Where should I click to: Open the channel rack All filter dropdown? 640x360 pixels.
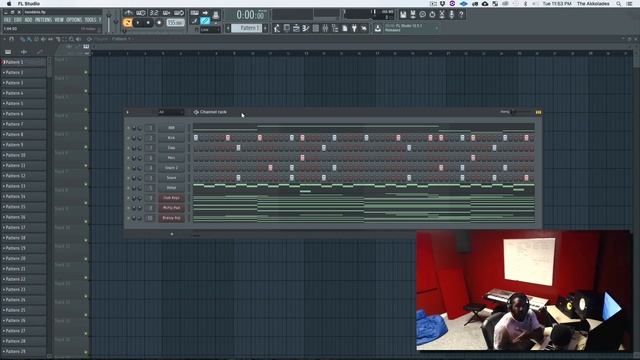click(171, 112)
